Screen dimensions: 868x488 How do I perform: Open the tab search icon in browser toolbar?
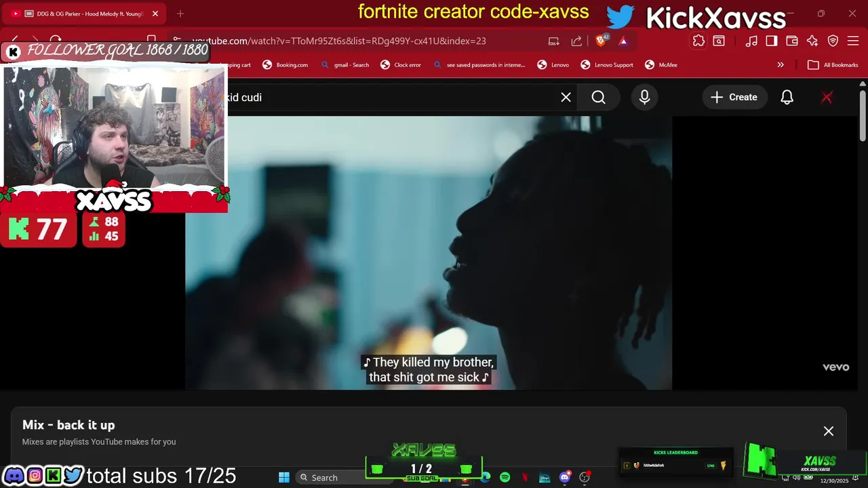pyautogui.click(x=719, y=41)
